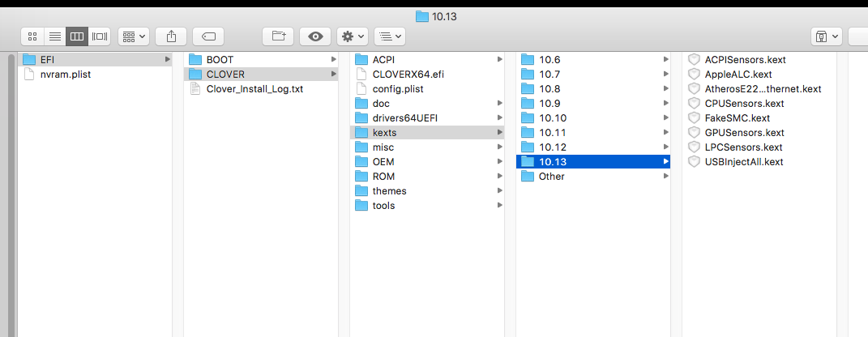Open the tools folder
Image resolution: width=868 pixels, height=337 pixels.
coord(427,205)
